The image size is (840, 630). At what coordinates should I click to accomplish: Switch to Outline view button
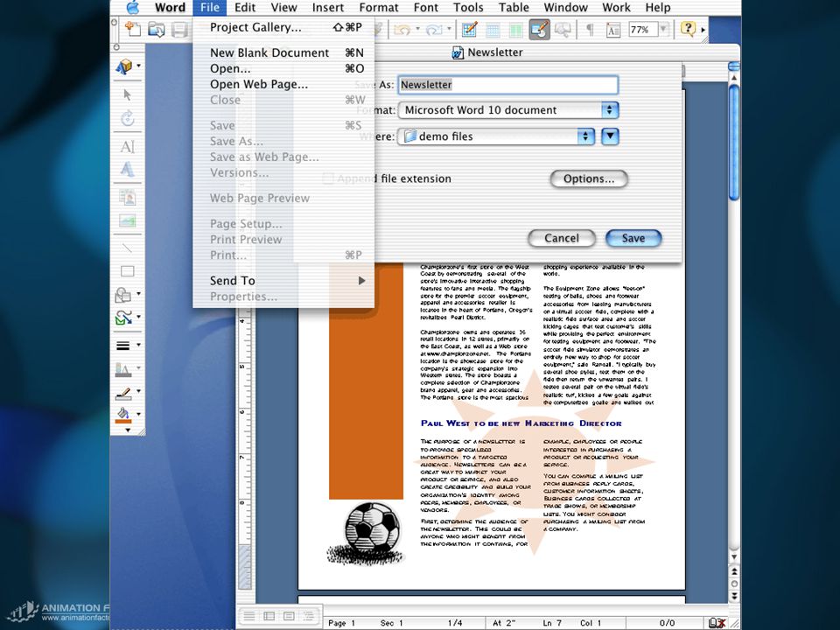(309, 616)
